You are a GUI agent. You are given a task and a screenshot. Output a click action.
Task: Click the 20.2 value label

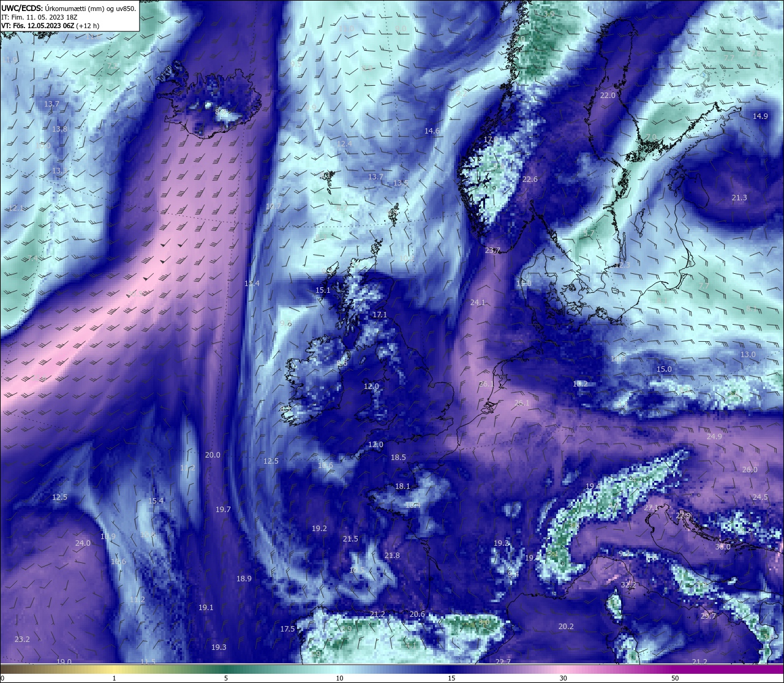[x=566, y=626]
